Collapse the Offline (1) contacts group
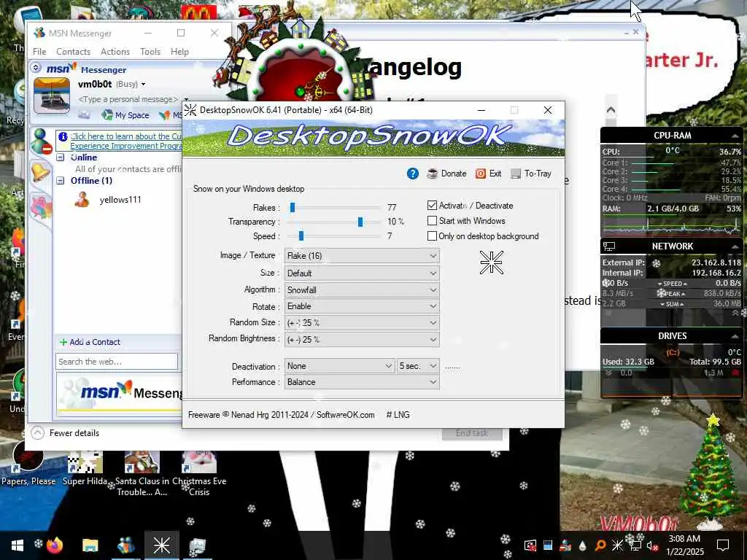This screenshot has width=747, height=560. [61, 181]
